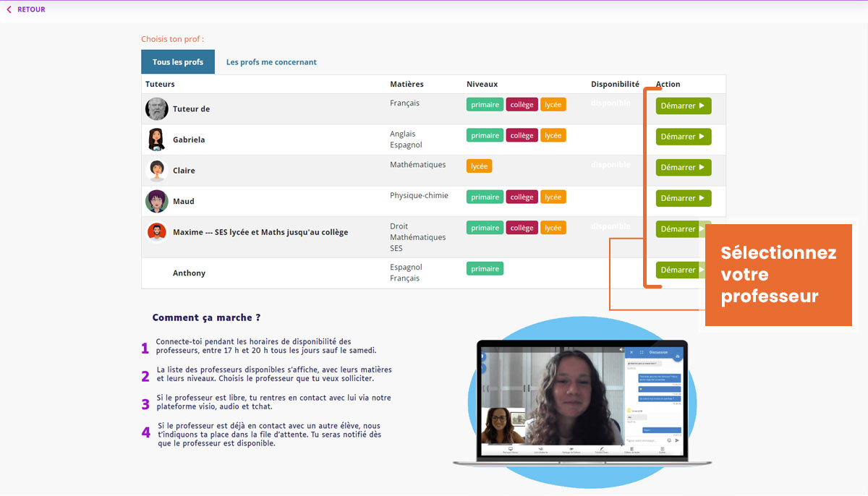Click the orange lycée badge for Claire
868x496 pixels.
pos(479,166)
